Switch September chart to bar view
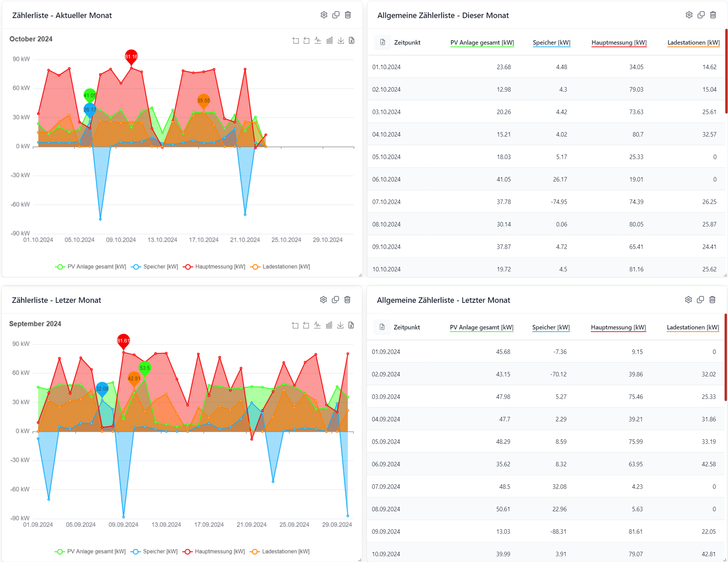 (329, 325)
